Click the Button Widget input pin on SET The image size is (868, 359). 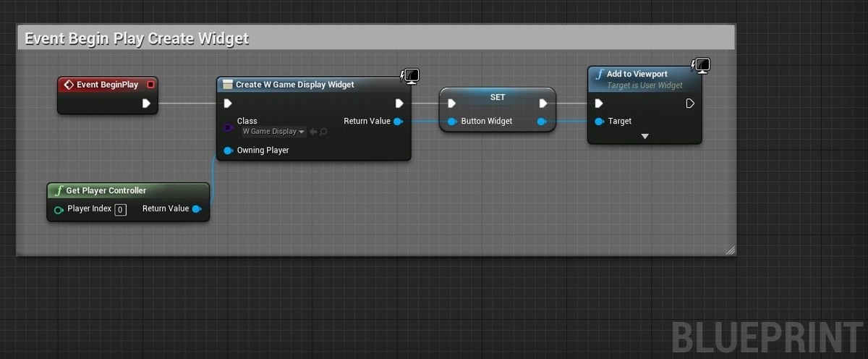coord(451,122)
